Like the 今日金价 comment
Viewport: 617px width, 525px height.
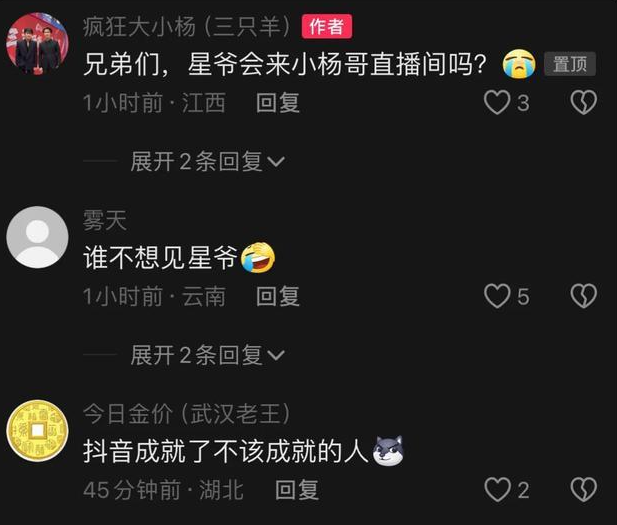pyautogui.click(x=497, y=490)
